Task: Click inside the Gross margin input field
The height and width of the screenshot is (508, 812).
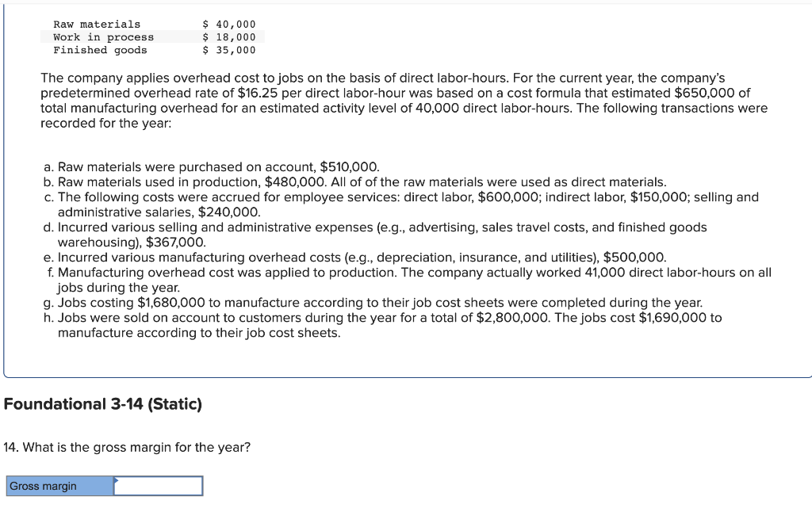Action: [x=157, y=486]
